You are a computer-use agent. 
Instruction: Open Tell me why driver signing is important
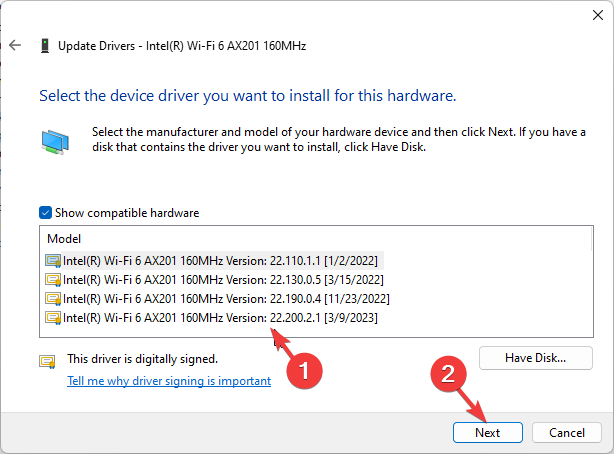point(169,381)
